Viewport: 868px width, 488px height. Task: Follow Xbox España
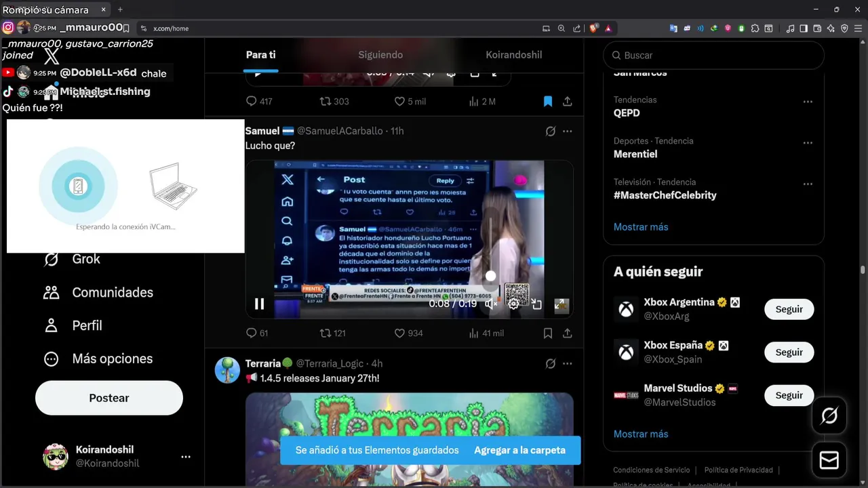point(789,352)
